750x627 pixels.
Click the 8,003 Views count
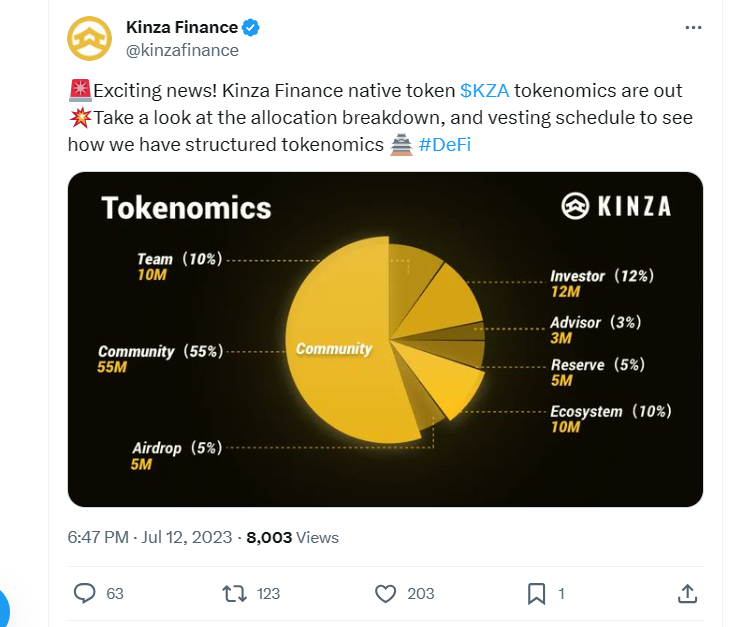[292, 537]
